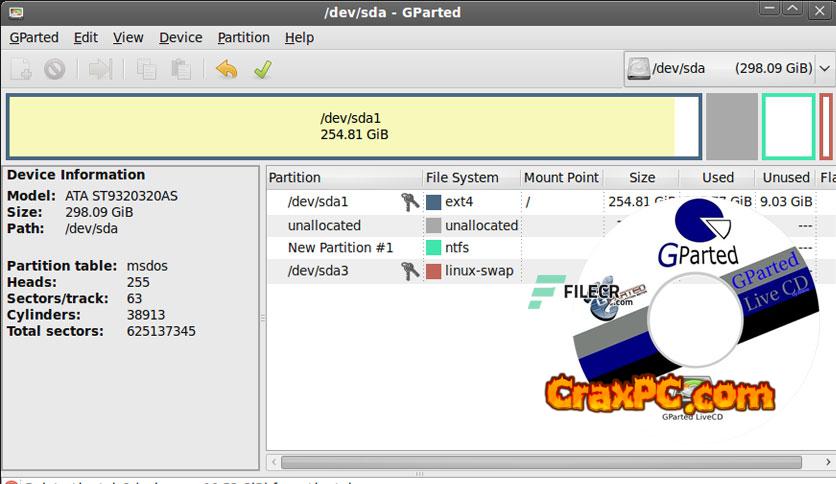Viewport: 836px width, 484px height.
Task: Click the path /dev/sda value
Action: coord(92,229)
